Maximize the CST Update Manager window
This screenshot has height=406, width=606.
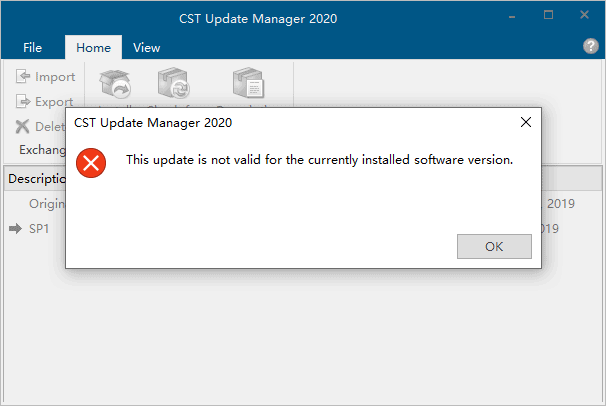pyautogui.click(x=548, y=15)
